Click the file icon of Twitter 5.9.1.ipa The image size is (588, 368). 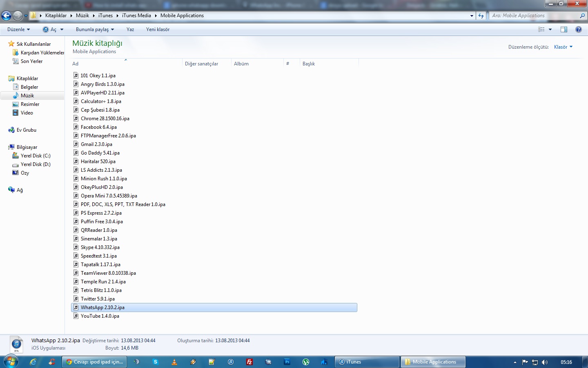(x=76, y=299)
